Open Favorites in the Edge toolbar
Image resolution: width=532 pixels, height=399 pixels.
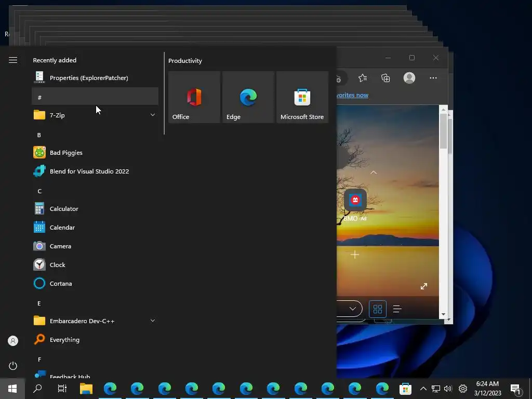point(363,78)
